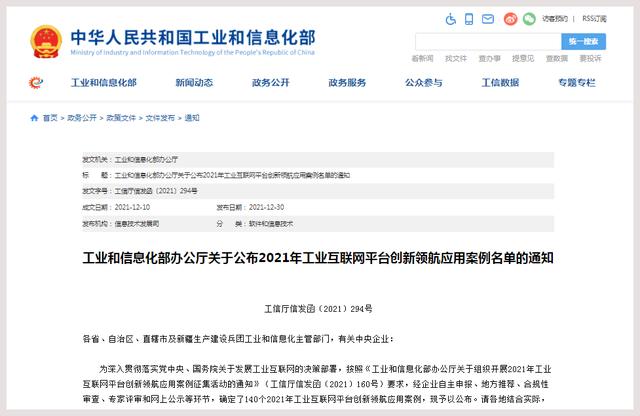
Task: Open 工信数据 nav menu
Action: (500, 83)
